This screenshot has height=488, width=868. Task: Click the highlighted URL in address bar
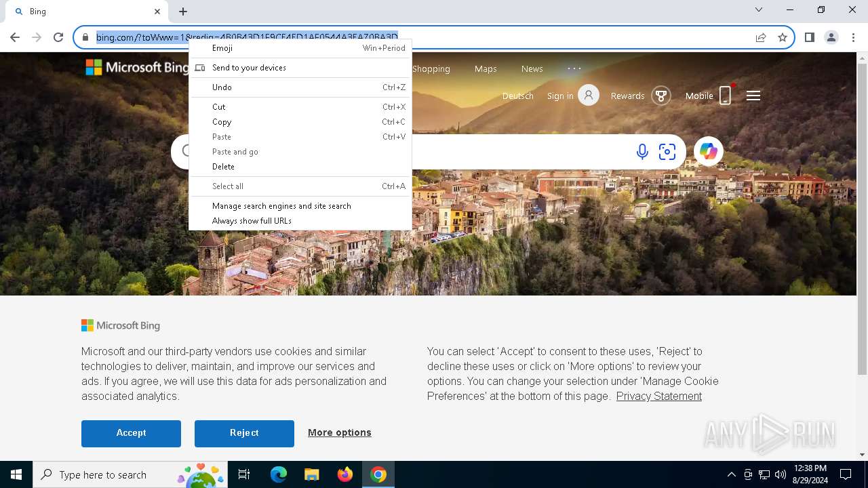tap(247, 37)
